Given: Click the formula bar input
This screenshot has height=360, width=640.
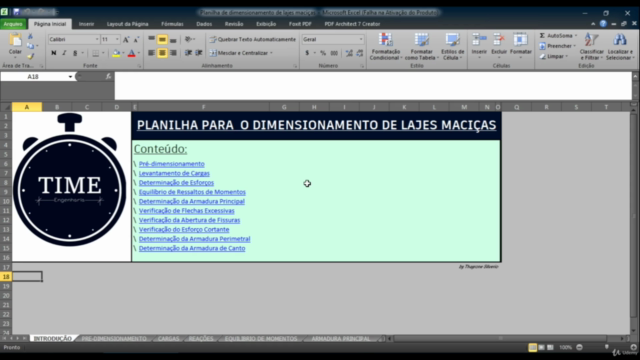Looking at the screenshot, I should point(373,86).
